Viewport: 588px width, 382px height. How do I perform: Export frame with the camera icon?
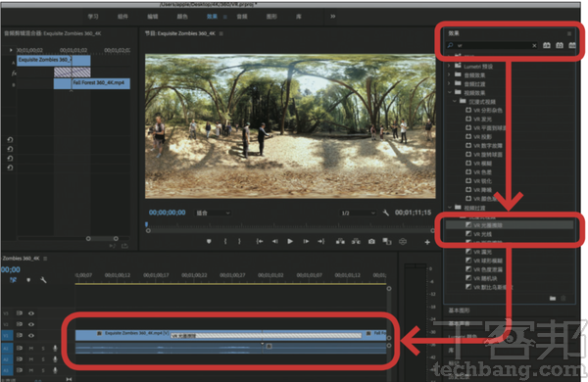coord(371,241)
